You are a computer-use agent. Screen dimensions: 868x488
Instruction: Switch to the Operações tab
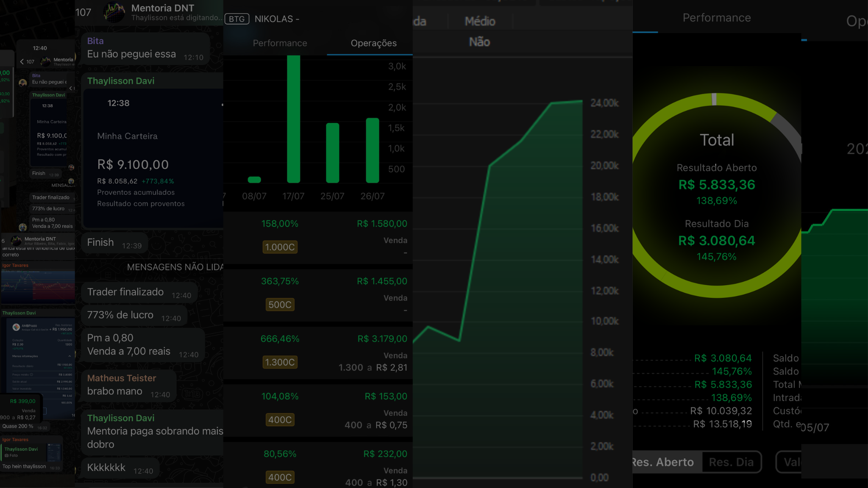pyautogui.click(x=373, y=43)
